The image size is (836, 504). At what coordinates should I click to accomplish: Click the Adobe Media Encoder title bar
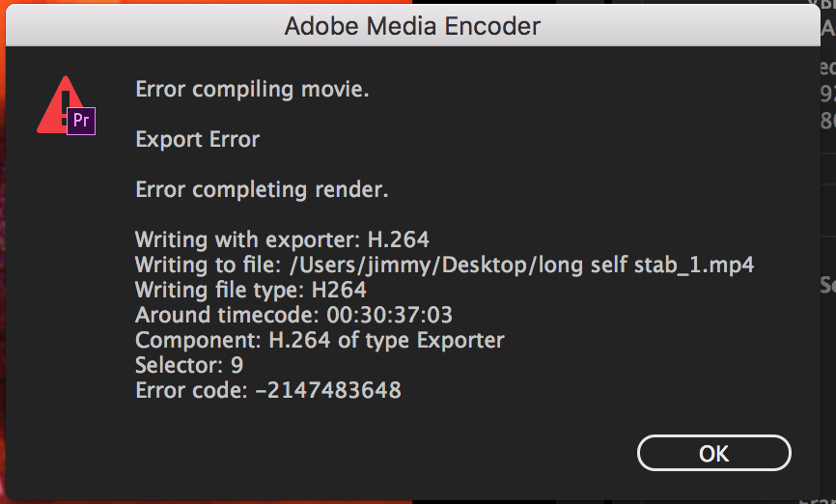tap(412, 27)
